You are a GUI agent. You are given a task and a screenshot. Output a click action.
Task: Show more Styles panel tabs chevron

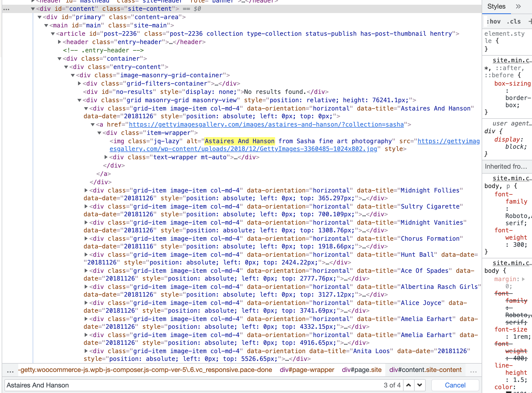pos(518,6)
